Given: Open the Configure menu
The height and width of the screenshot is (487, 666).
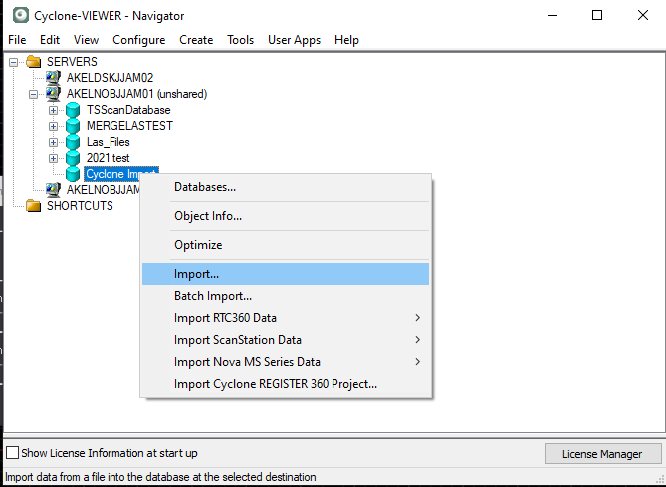Looking at the screenshot, I should [x=138, y=40].
